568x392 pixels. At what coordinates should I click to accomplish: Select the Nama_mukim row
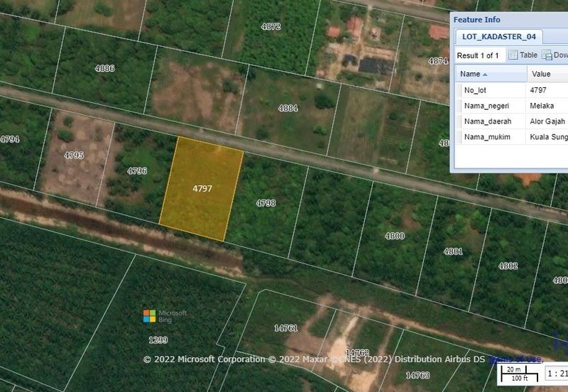512,137
